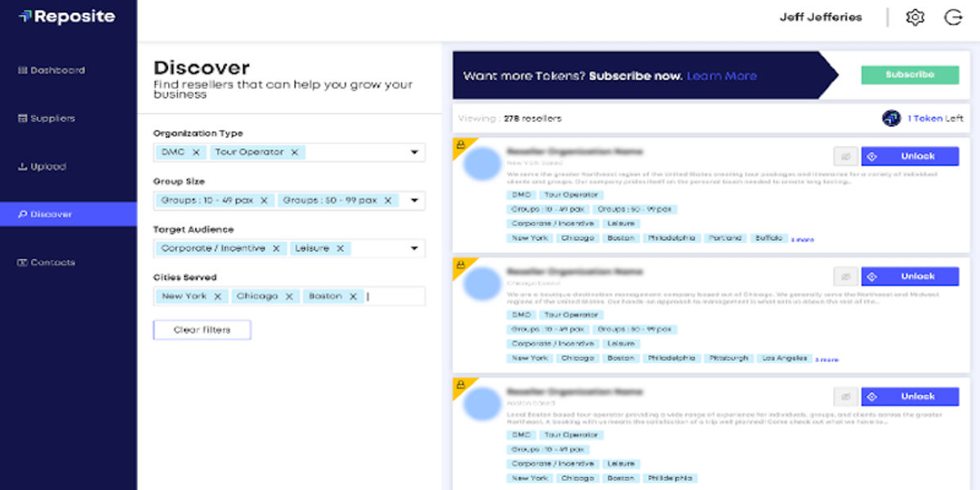Open the Group Size dropdown
This screenshot has height=490, width=980.
(415, 200)
